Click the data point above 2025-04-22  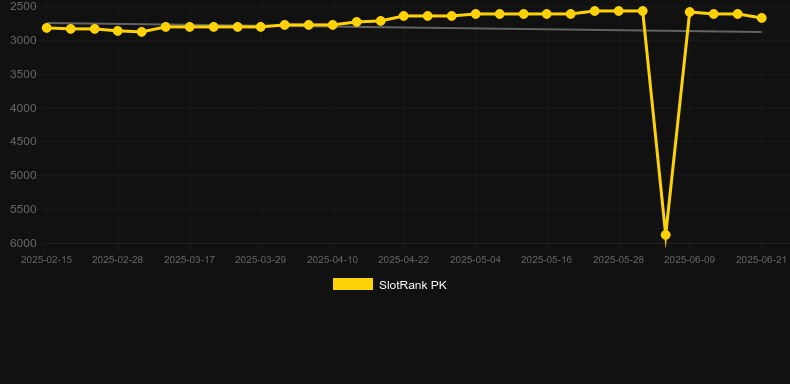404,16
